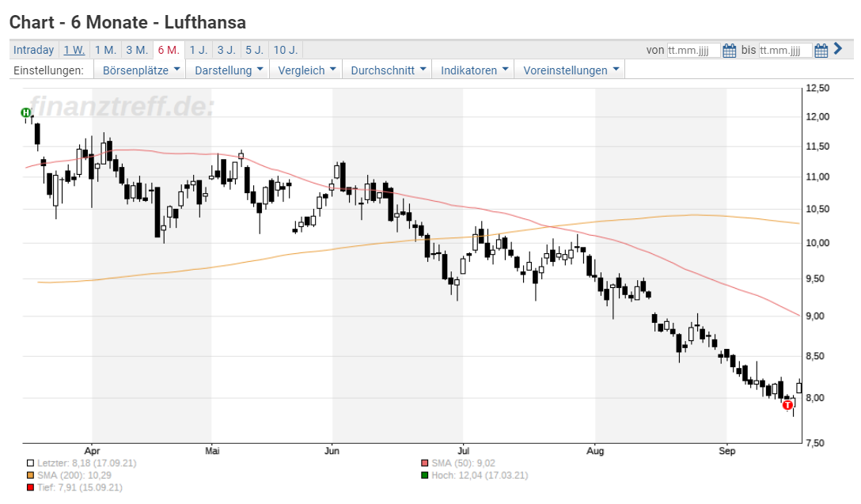Click the 'Einstellungen:' label

[48, 70]
